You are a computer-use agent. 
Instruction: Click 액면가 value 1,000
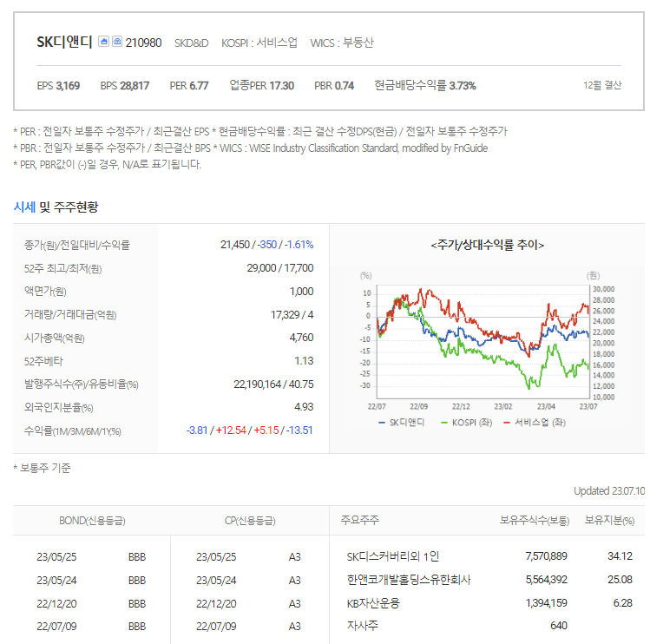pyautogui.click(x=301, y=292)
